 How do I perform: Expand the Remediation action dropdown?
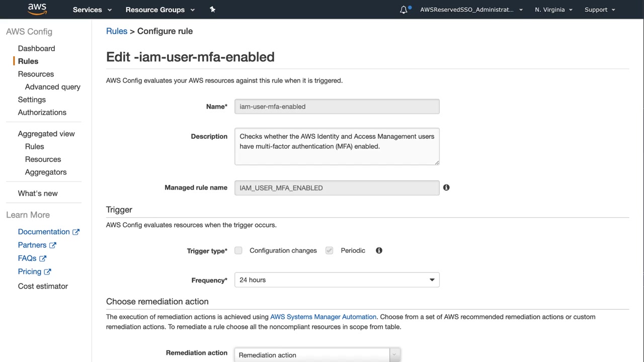[x=317, y=355]
